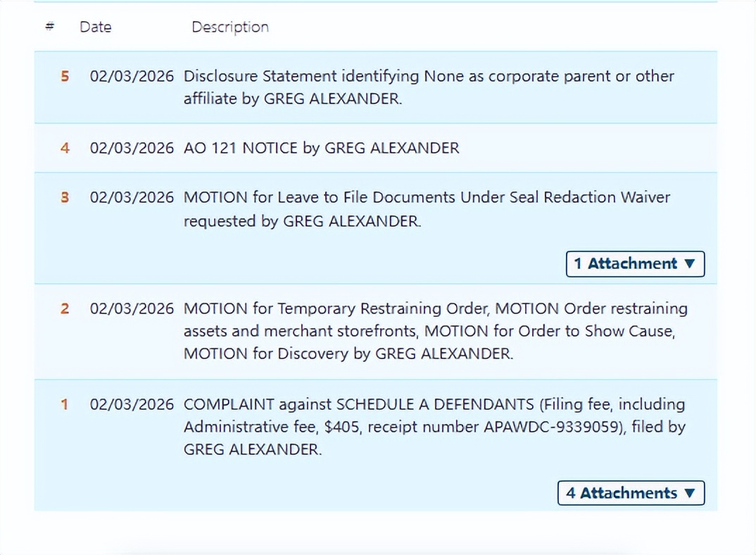Open docket entry number 5
Viewport: 756px width, 555px height.
[x=65, y=76]
